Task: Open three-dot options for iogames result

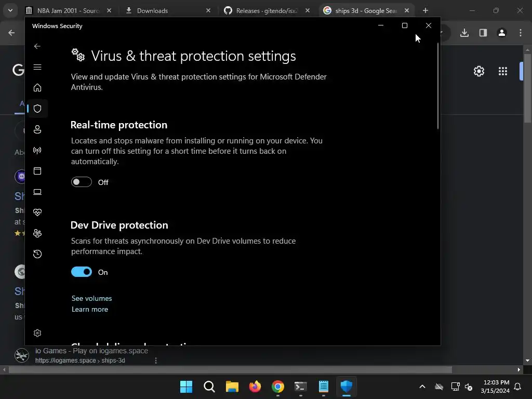Action: (x=156, y=361)
